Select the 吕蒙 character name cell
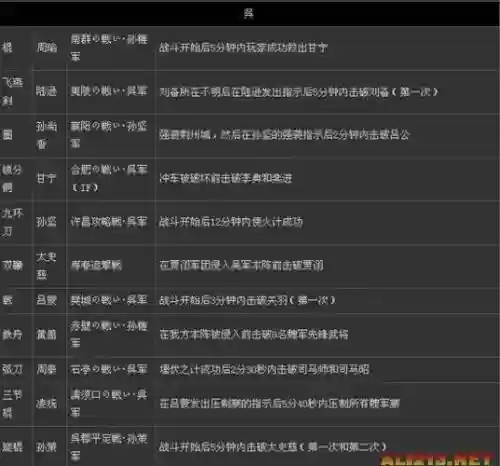500x466 pixels. (x=46, y=300)
